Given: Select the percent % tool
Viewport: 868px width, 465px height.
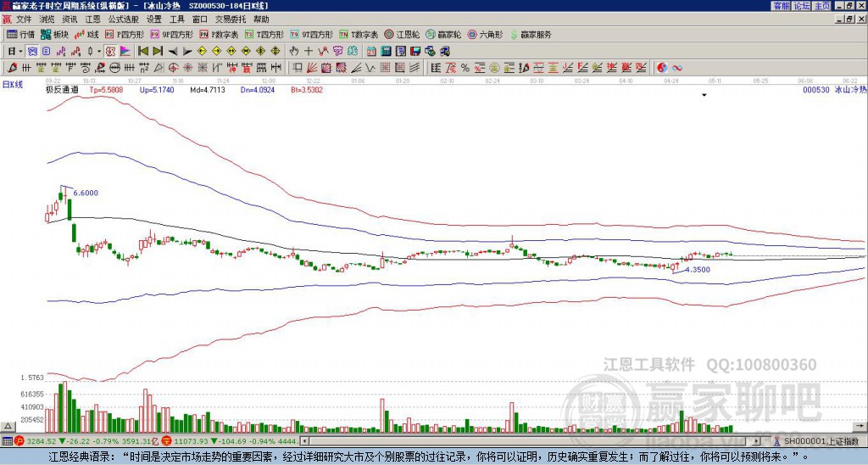Looking at the screenshot, I should point(465,68).
